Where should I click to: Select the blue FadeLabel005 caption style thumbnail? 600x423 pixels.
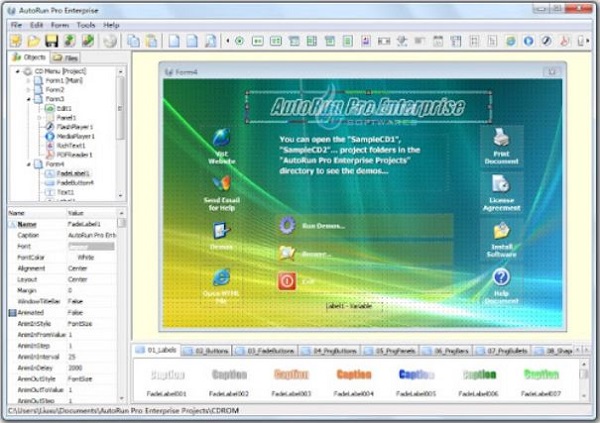[x=416, y=381]
